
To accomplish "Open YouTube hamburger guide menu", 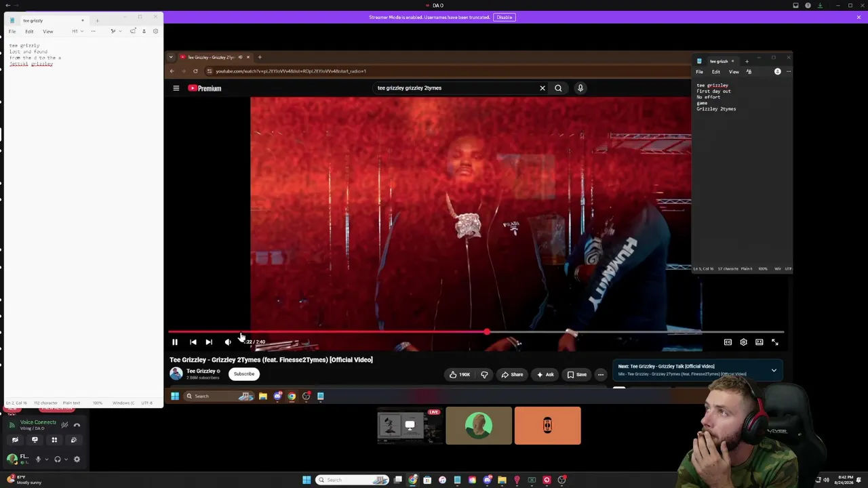I will [x=176, y=88].
